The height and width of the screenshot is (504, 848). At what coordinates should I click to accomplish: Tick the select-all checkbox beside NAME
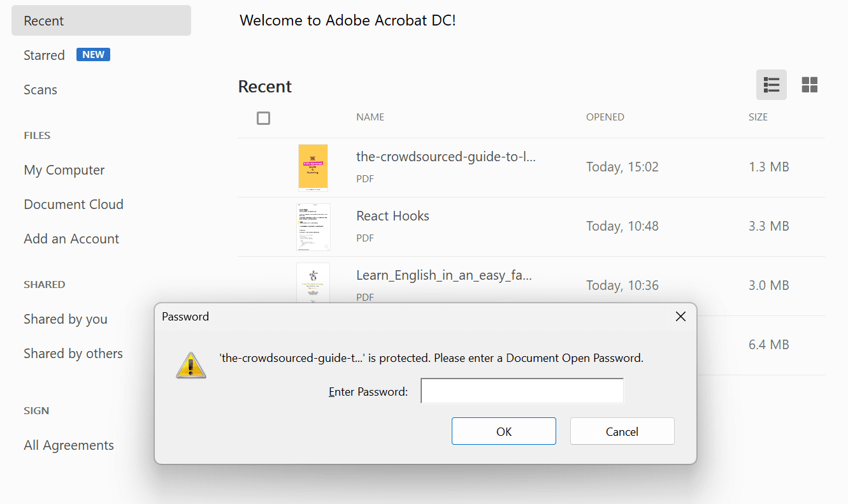pos(263,118)
